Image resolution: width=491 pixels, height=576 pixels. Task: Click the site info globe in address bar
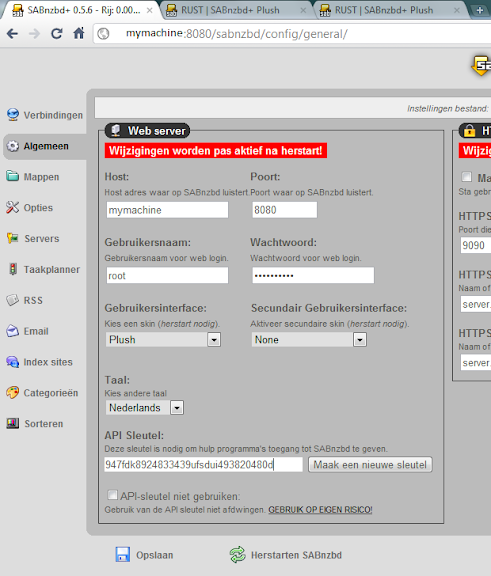[x=103, y=34]
